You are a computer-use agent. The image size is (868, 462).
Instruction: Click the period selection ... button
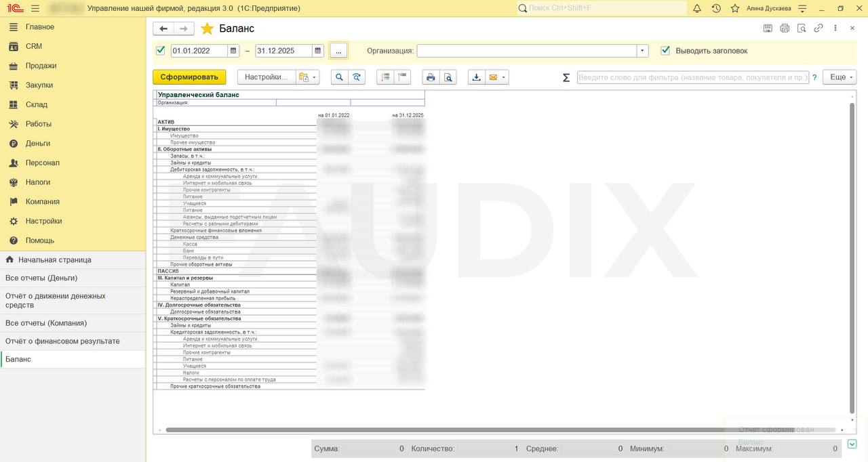click(338, 51)
